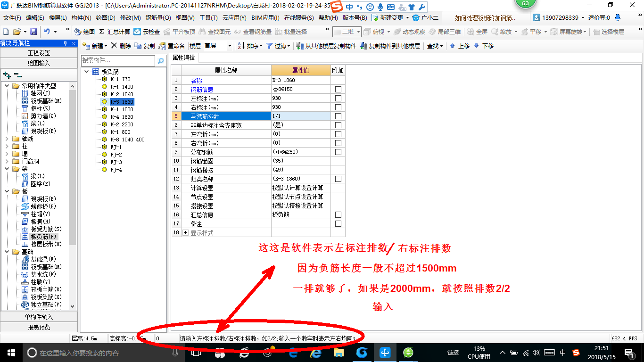Viewport: 644px width, 362px height.
Task: Toggle 附加 checkbox for 备注
Action: click(x=338, y=224)
